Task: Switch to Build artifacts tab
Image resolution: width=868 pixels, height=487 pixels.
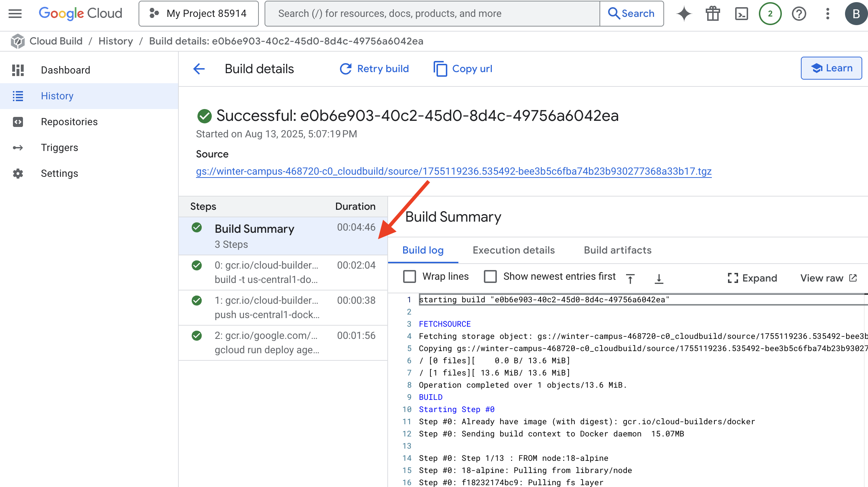Action: click(617, 250)
